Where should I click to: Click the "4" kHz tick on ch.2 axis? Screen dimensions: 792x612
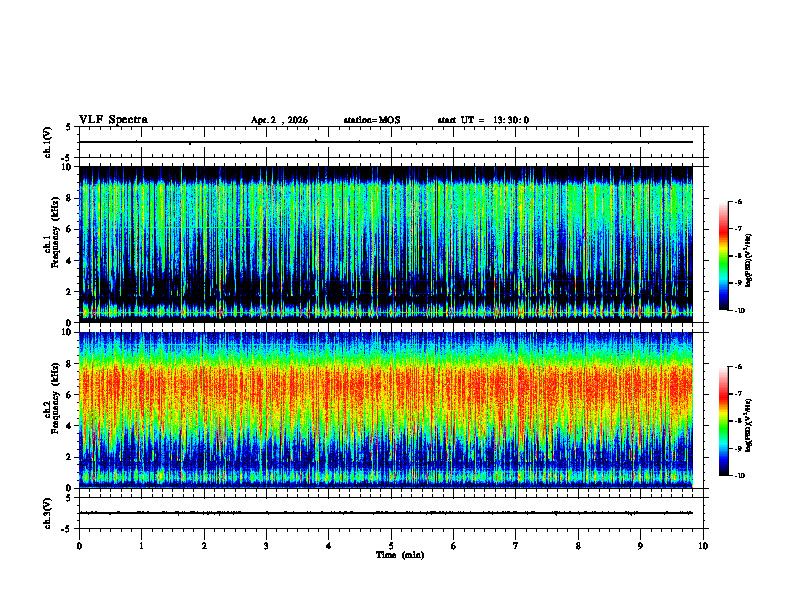(70, 426)
